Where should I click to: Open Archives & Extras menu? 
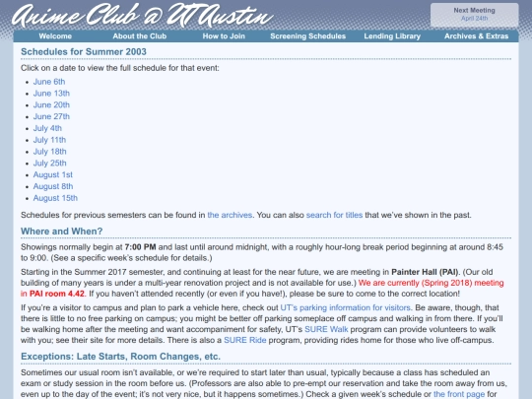tap(477, 36)
